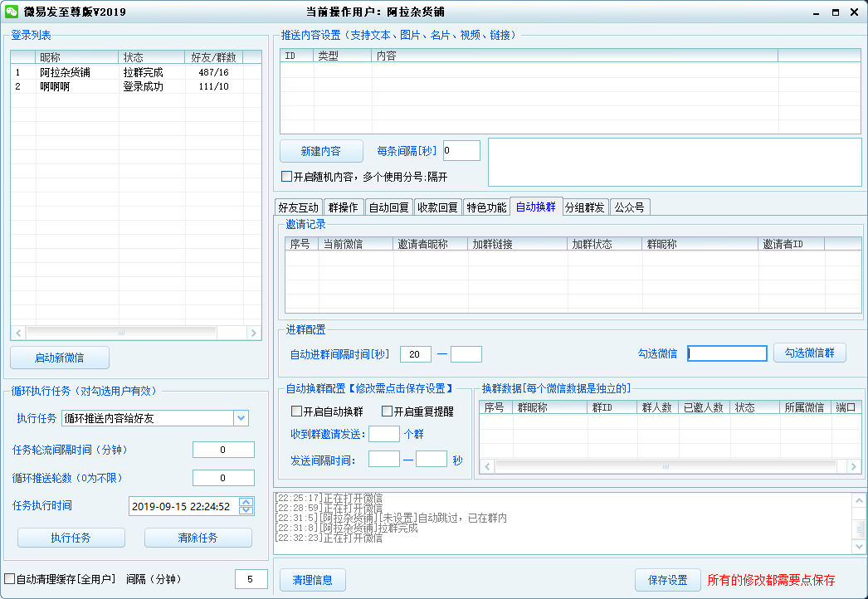Screen dimensions: 868x599
Task: Click the 新建内容 button
Action: (321, 151)
